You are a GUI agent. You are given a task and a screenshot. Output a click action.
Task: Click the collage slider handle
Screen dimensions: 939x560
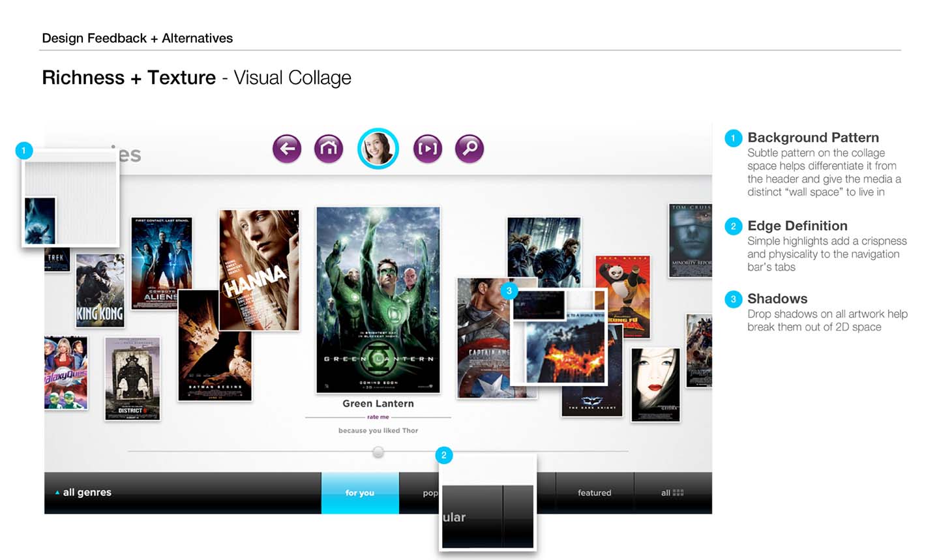tap(378, 452)
